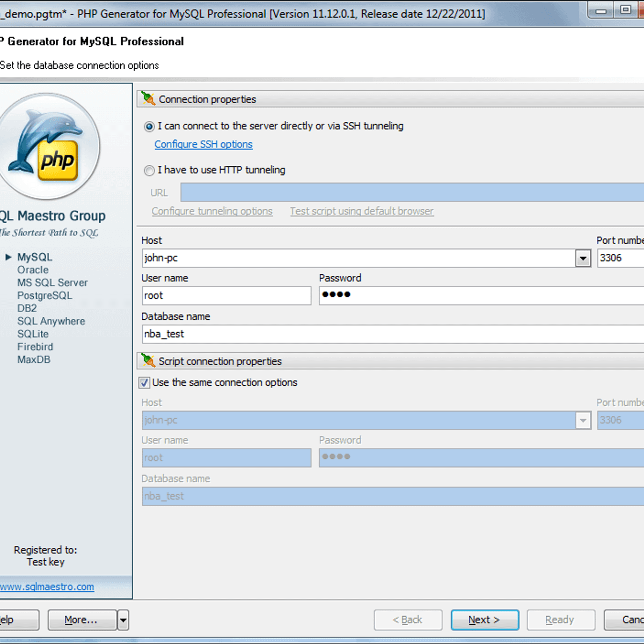
Task: Click the dolphin PHP logo icon
Action: click(48, 146)
